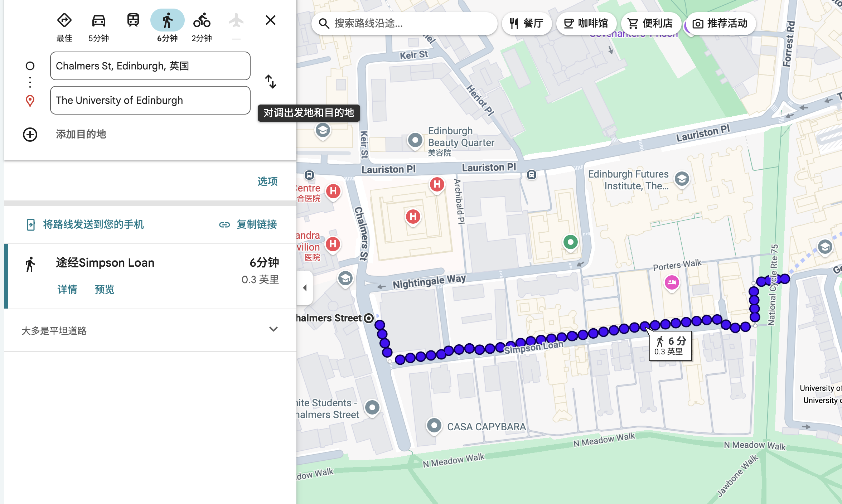Close the directions panel
The image size is (842, 504).
tap(271, 20)
